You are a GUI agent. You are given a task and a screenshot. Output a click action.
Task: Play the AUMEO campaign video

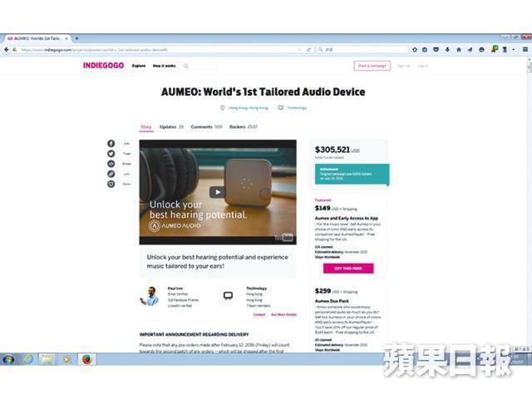218,192
